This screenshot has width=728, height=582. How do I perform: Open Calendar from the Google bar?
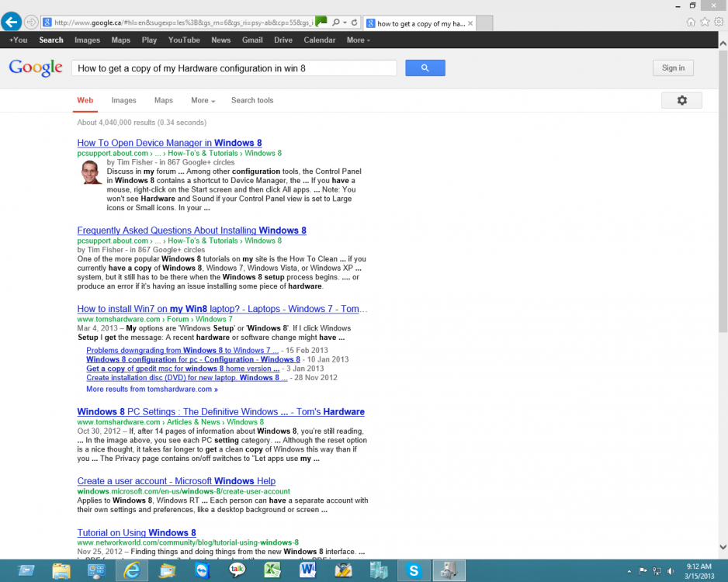tap(320, 40)
